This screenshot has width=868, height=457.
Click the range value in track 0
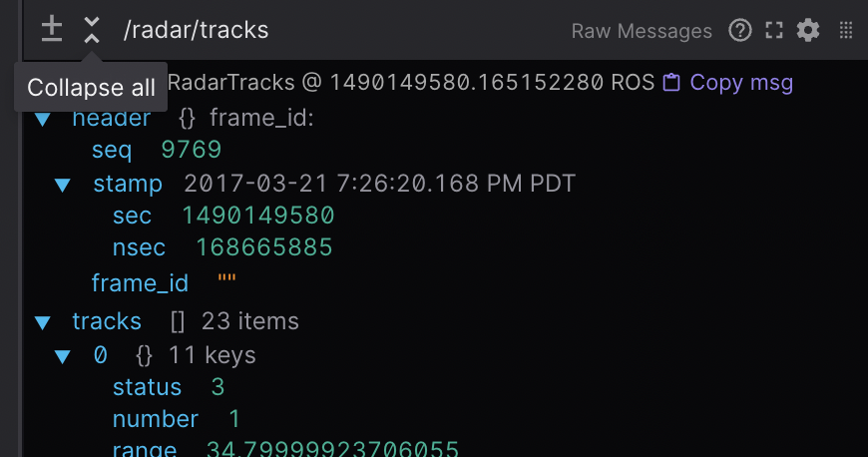click(x=332, y=449)
